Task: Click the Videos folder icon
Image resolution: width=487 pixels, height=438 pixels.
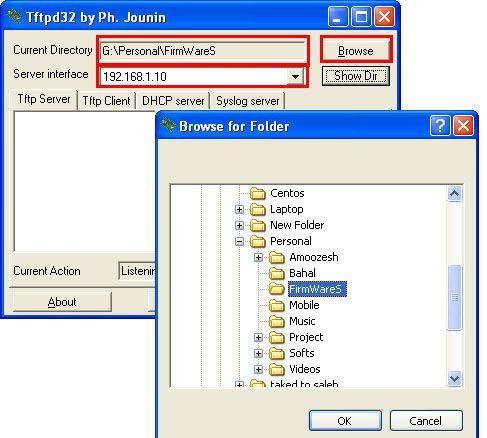Action: [x=277, y=369]
